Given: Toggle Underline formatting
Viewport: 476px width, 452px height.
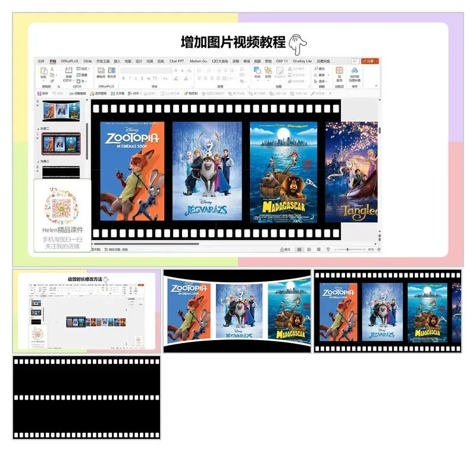Looking at the screenshot, I should pos(136,79).
